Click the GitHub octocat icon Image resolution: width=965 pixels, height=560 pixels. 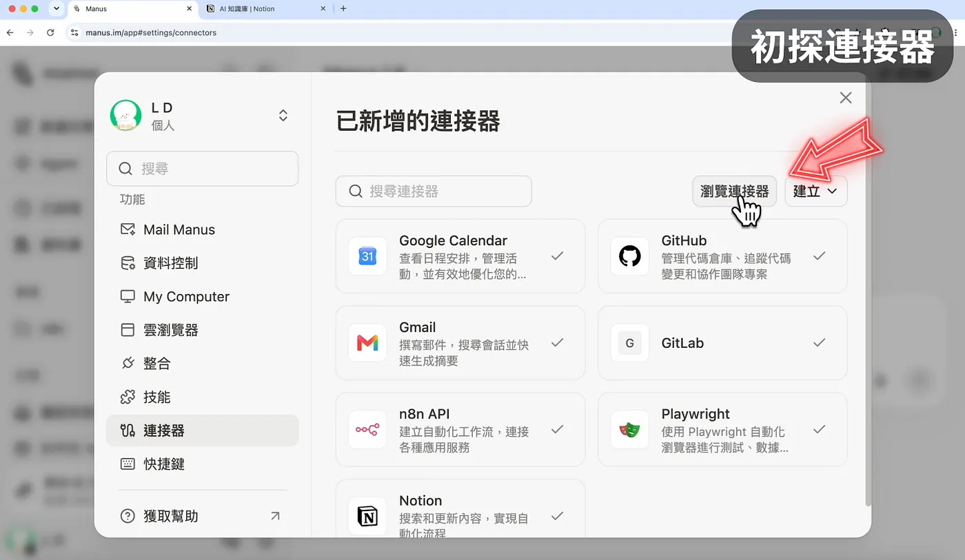click(x=629, y=256)
